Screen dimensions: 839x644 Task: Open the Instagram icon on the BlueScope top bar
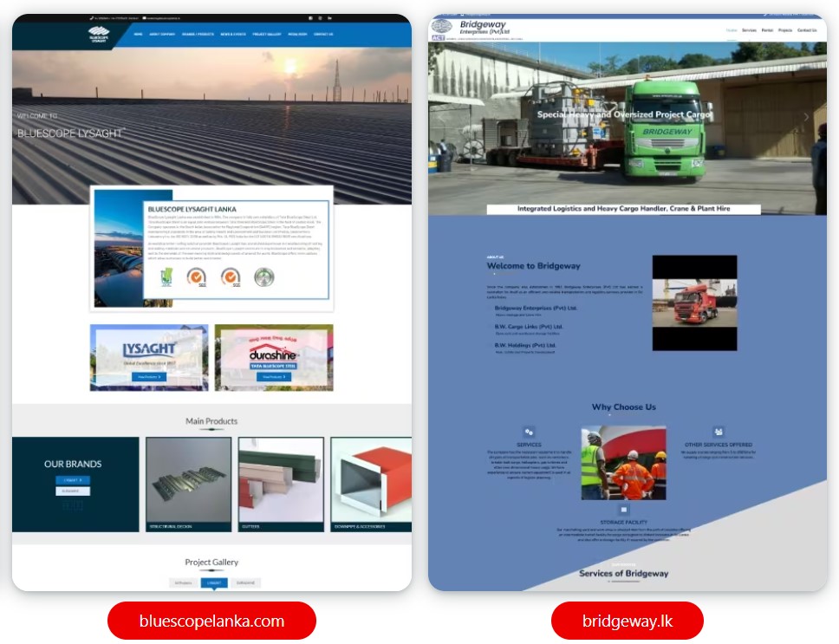coord(321,18)
